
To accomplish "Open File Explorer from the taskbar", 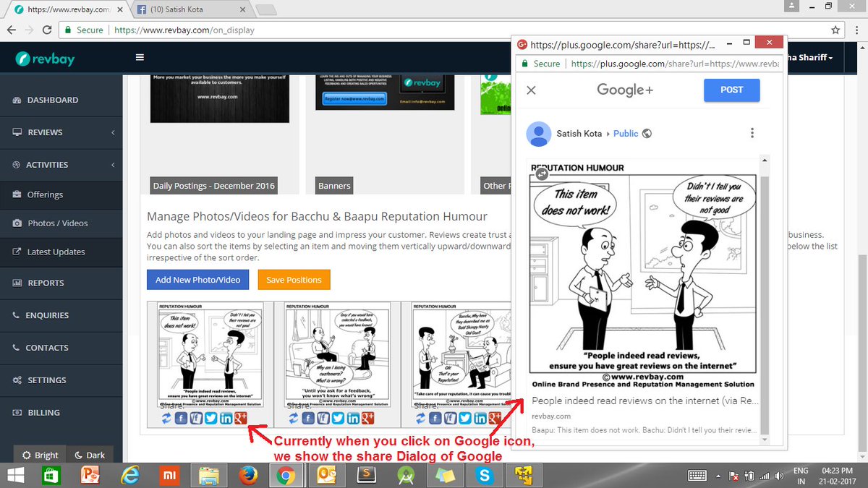I will (x=208, y=475).
